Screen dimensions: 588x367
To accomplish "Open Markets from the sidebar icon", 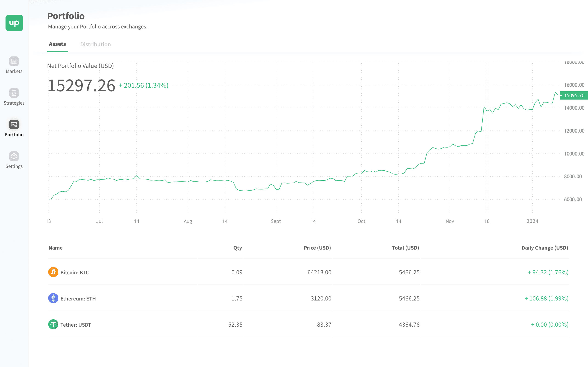I will point(14,61).
